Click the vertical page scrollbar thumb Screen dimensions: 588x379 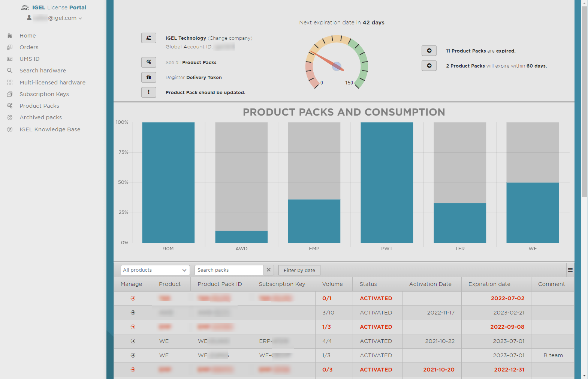(584, 101)
